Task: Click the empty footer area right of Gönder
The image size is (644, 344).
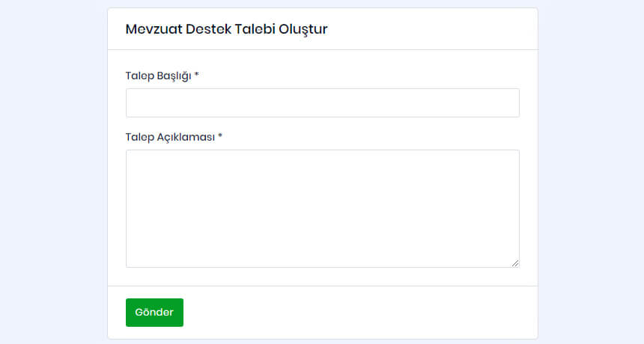Action: 359,313
